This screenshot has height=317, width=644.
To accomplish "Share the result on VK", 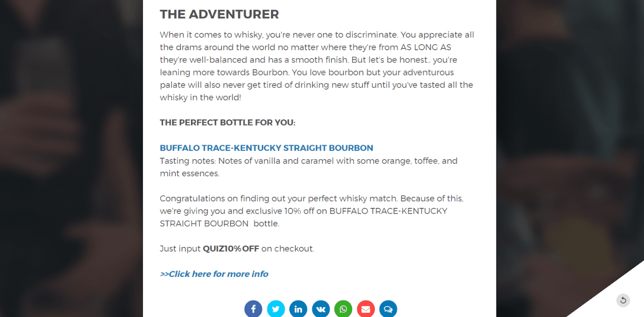I will [x=321, y=309].
